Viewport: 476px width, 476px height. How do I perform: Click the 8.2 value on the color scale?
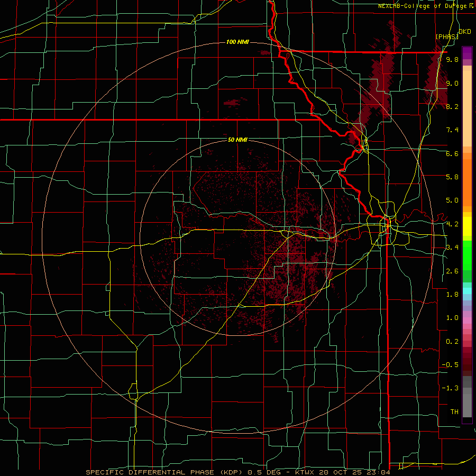[x=452, y=106]
